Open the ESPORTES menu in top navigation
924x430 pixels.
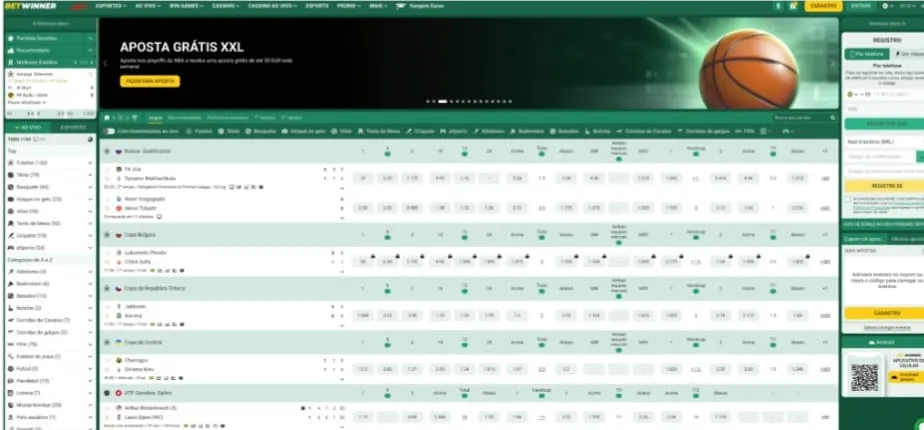coord(111,6)
